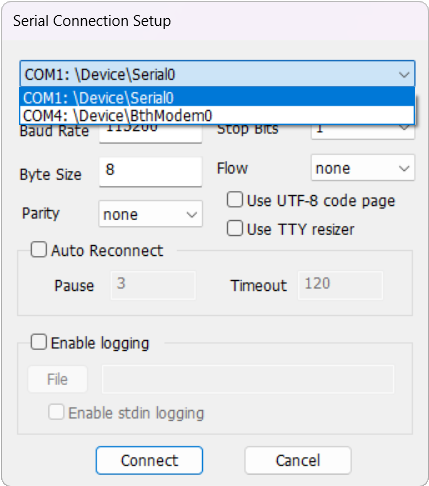Click the Enable stdin logging checkbox
This screenshot has height=486, width=429.
56,412
